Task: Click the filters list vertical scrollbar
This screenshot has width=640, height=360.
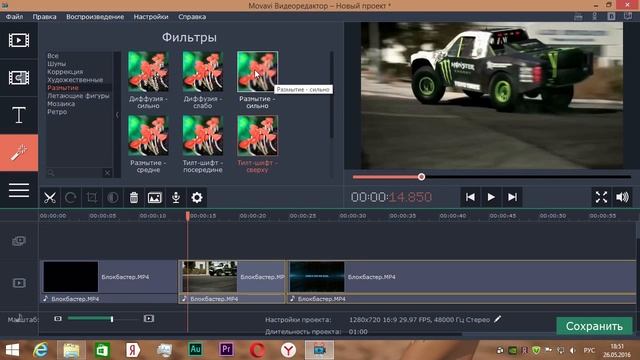Action: [331, 95]
